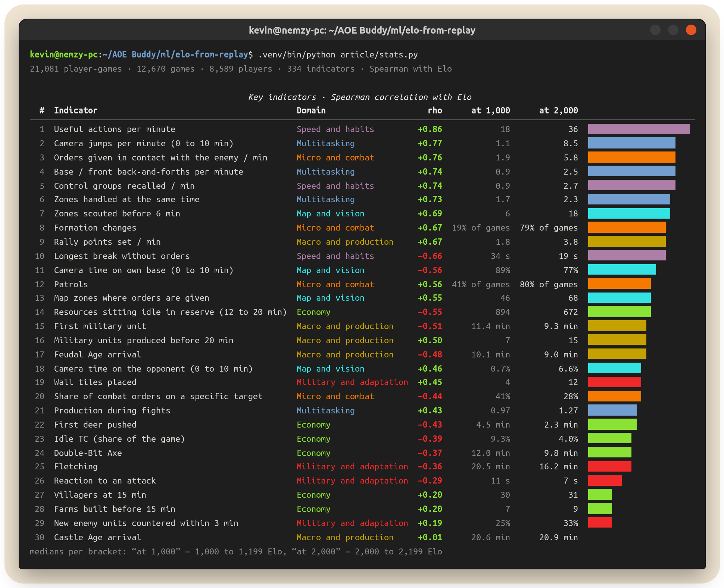Click the 'rho' column header
Image resolution: width=724 pixels, height=588 pixels.
[x=435, y=110]
